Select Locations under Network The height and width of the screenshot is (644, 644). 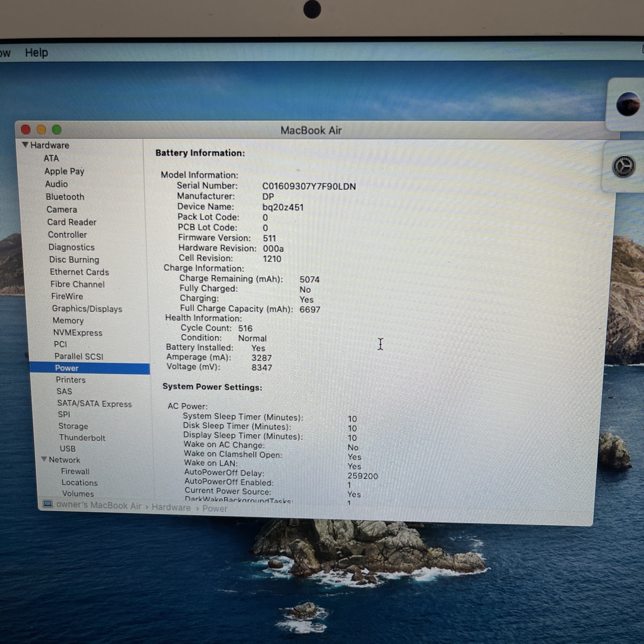click(80, 482)
